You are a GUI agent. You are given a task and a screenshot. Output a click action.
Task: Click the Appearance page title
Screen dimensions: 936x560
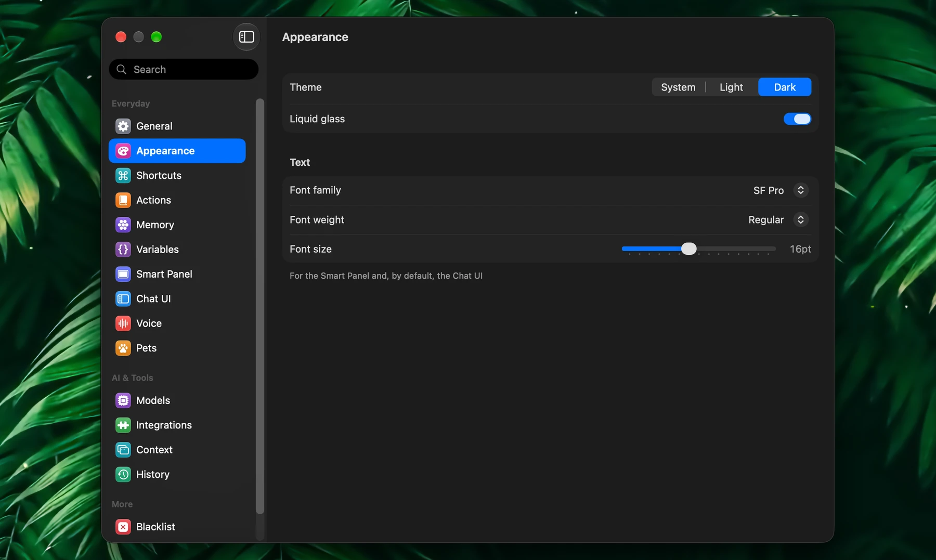click(315, 37)
